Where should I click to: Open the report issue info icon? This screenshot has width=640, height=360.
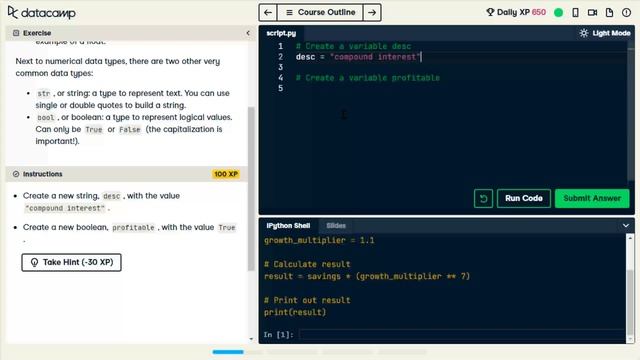[627, 13]
